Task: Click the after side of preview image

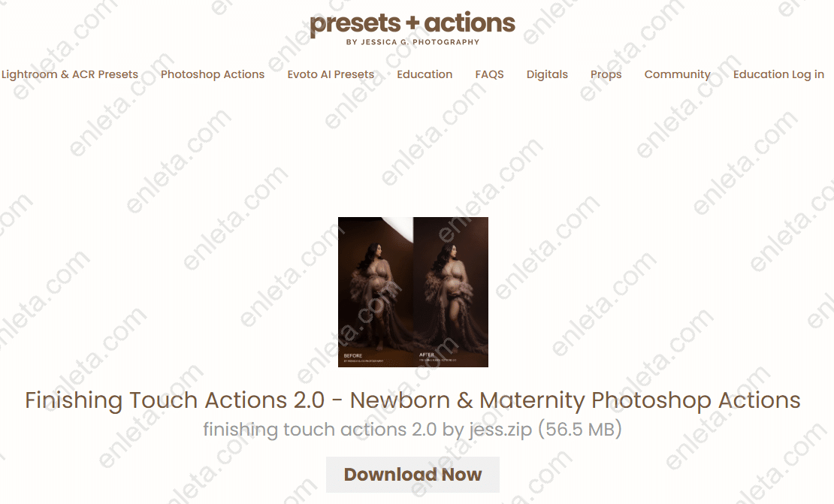Action: [x=451, y=292]
